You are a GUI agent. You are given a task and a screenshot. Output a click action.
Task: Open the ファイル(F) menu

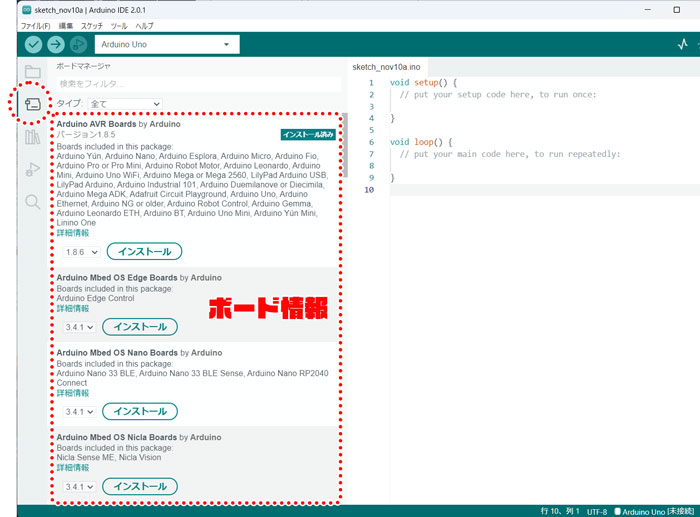tap(36, 26)
